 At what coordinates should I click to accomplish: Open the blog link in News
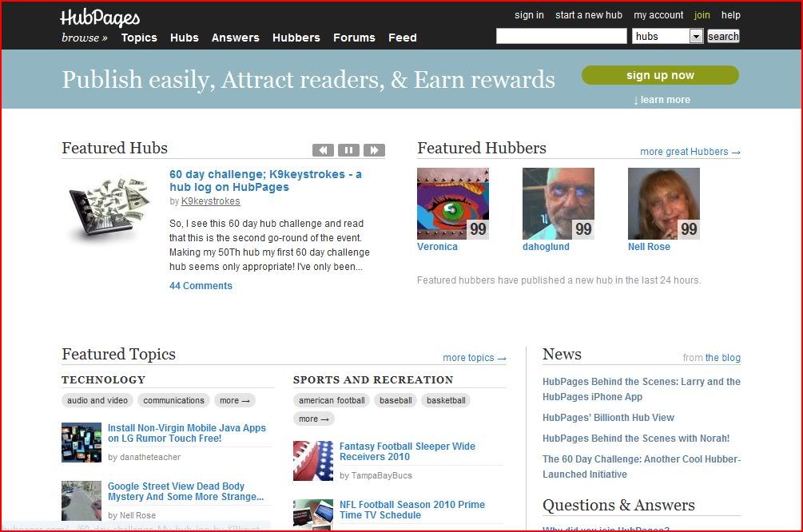(x=722, y=358)
